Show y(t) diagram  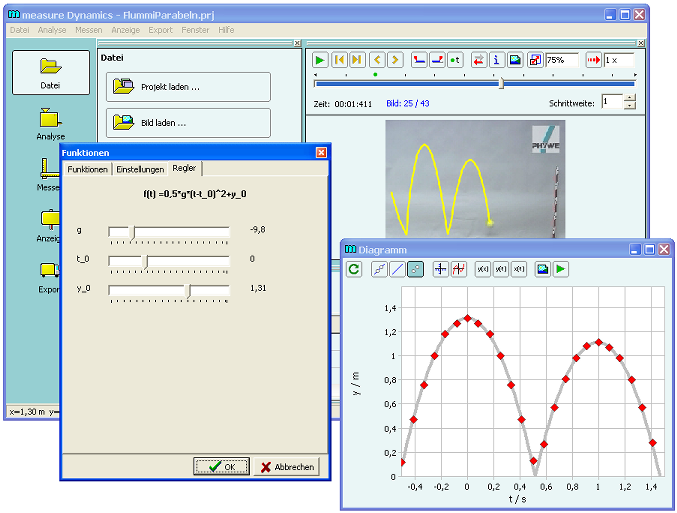(501, 269)
